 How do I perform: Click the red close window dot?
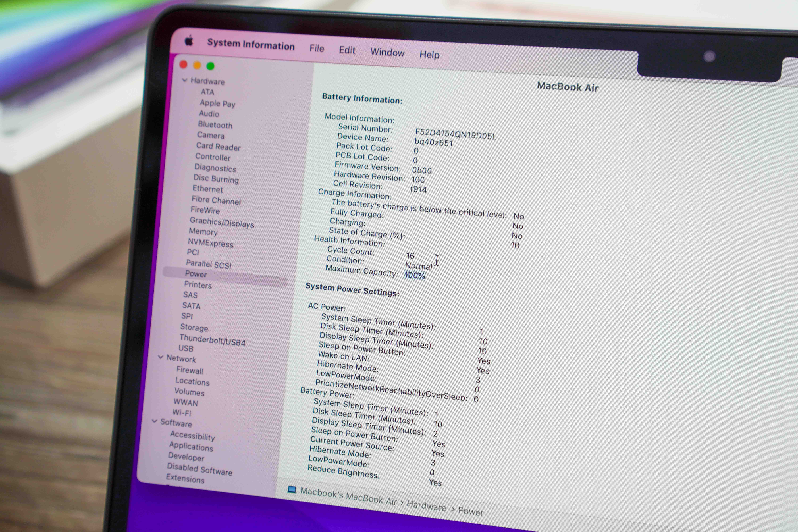pyautogui.click(x=184, y=65)
